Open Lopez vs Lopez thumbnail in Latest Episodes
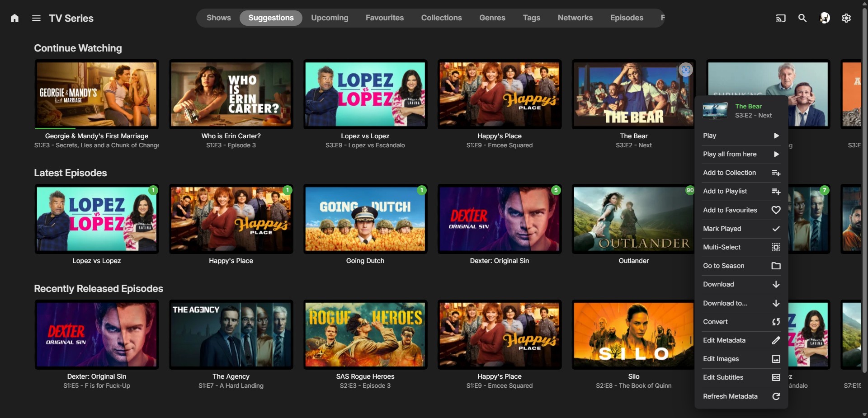The width and height of the screenshot is (868, 418). (97, 219)
